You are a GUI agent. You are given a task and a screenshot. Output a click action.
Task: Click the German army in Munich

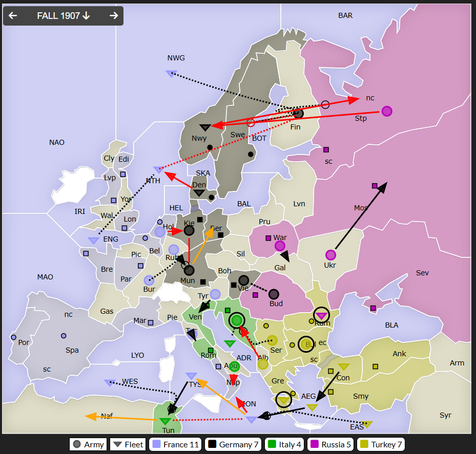coord(189,270)
